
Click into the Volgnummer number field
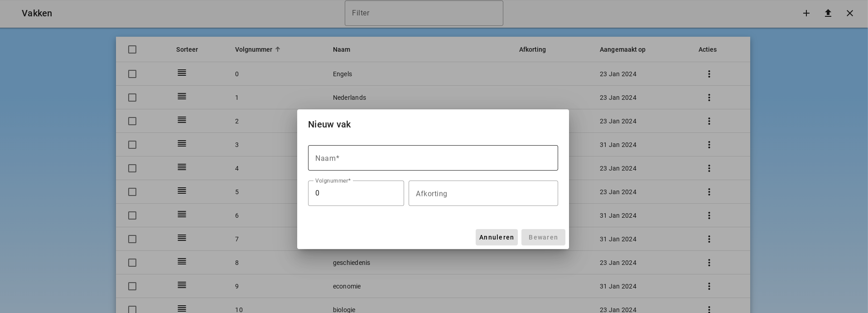[x=356, y=193]
